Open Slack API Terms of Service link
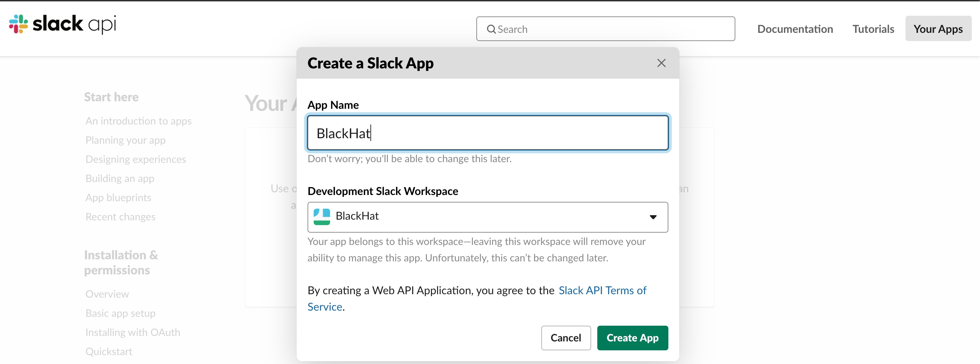This screenshot has width=980, height=364. (x=602, y=290)
